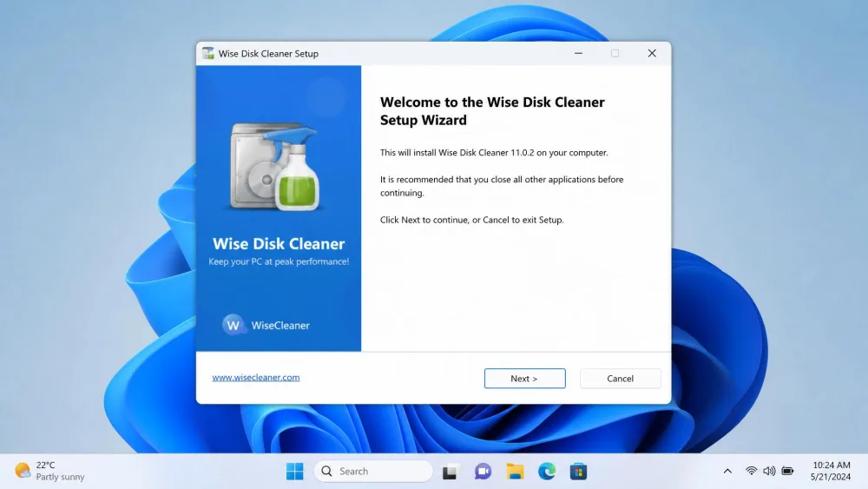Open the clock showing 10:24 AM
This screenshot has height=489, width=868.
pyautogui.click(x=831, y=471)
